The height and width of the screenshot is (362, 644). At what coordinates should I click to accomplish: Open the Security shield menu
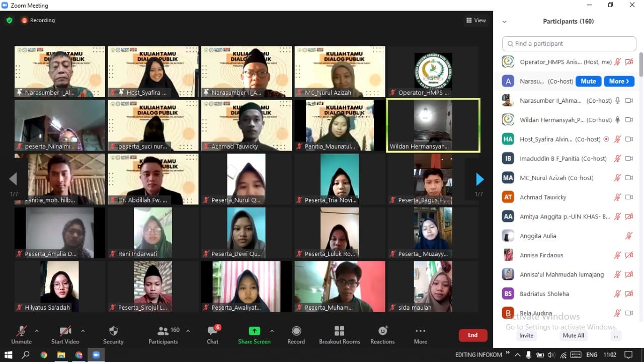pyautogui.click(x=113, y=335)
